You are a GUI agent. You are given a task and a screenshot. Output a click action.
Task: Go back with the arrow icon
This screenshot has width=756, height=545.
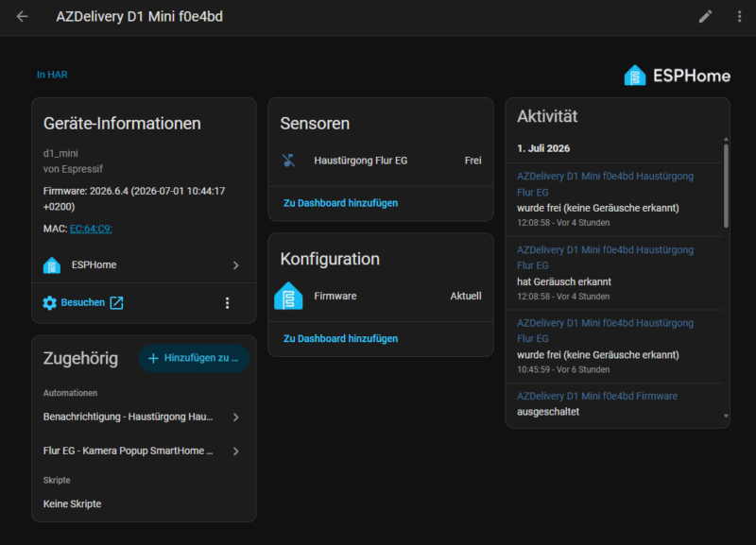click(x=22, y=17)
